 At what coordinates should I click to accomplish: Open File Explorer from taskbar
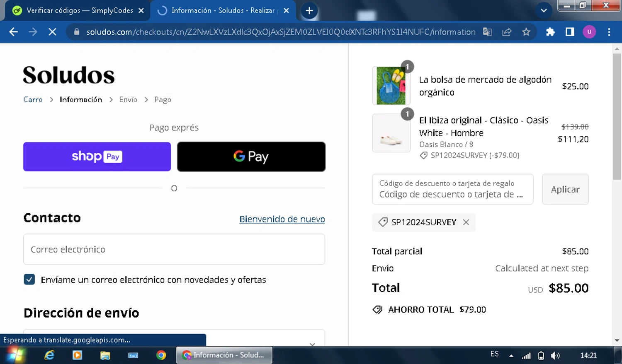(105, 355)
